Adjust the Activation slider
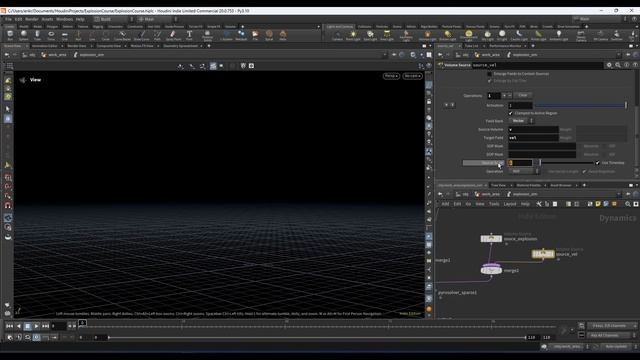The image size is (640, 360). pyautogui.click(x=580, y=105)
